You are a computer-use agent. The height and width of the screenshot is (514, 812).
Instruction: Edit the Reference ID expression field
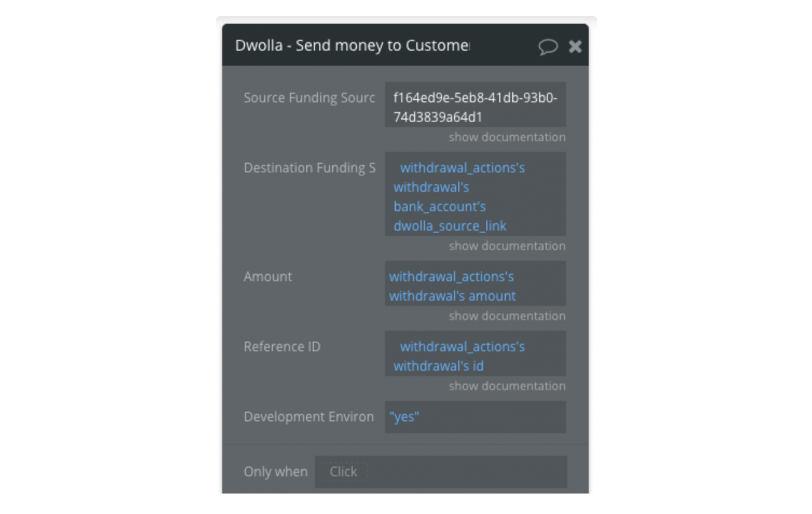[x=475, y=353]
